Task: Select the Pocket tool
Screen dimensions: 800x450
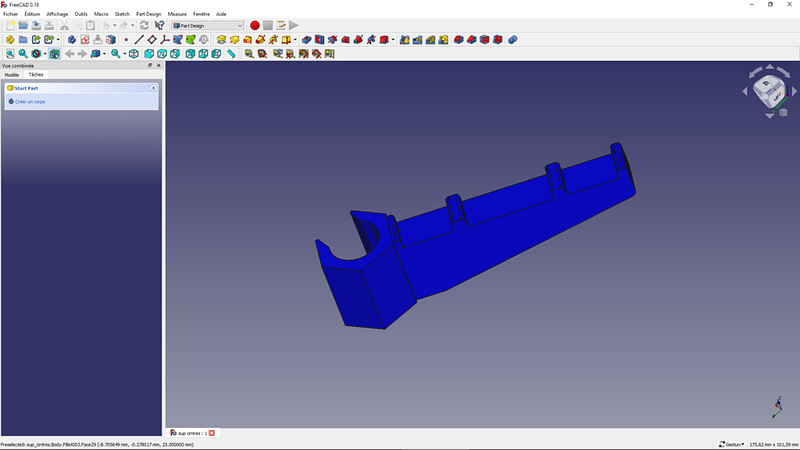Action: (307, 40)
